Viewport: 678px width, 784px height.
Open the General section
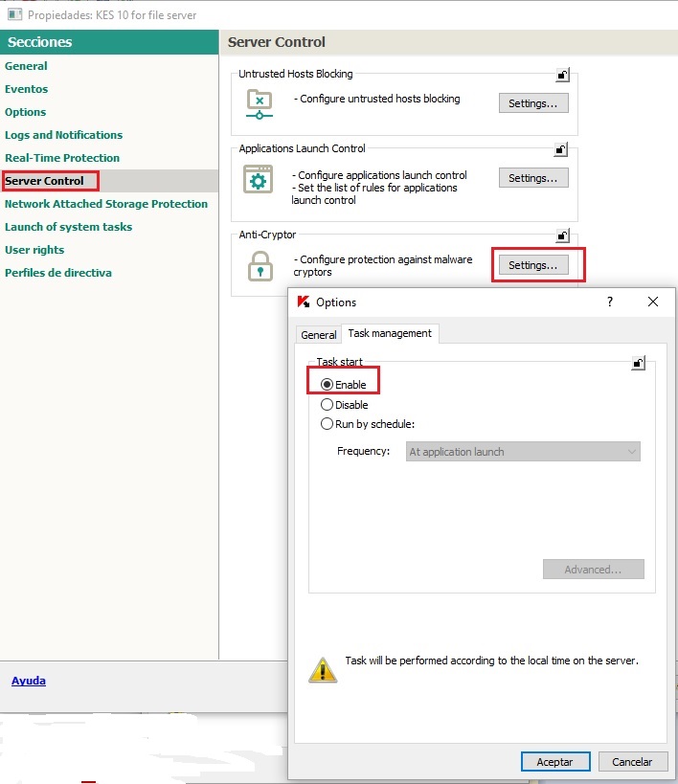(x=26, y=66)
